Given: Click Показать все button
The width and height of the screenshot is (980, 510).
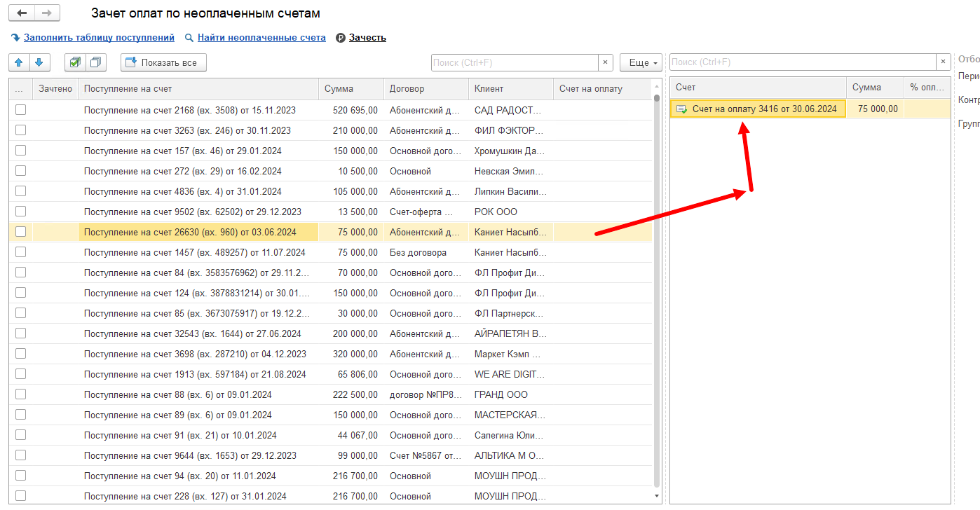Looking at the screenshot, I should click(x=163, y=62).
